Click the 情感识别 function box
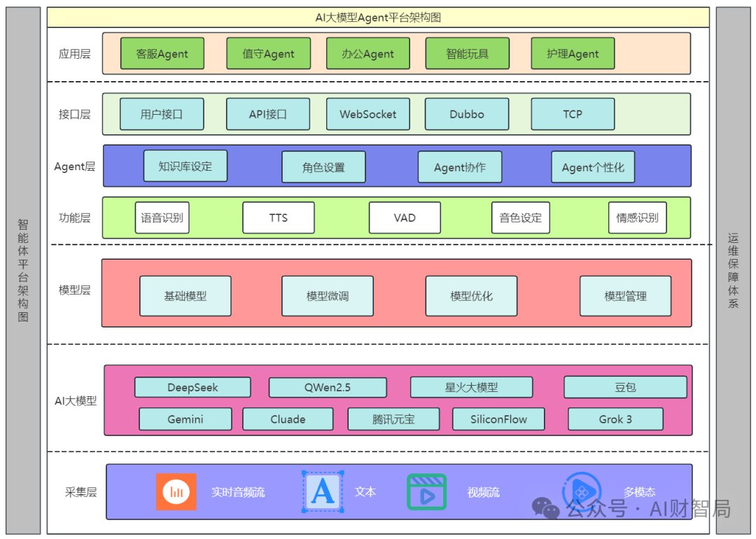 (638, 218)
